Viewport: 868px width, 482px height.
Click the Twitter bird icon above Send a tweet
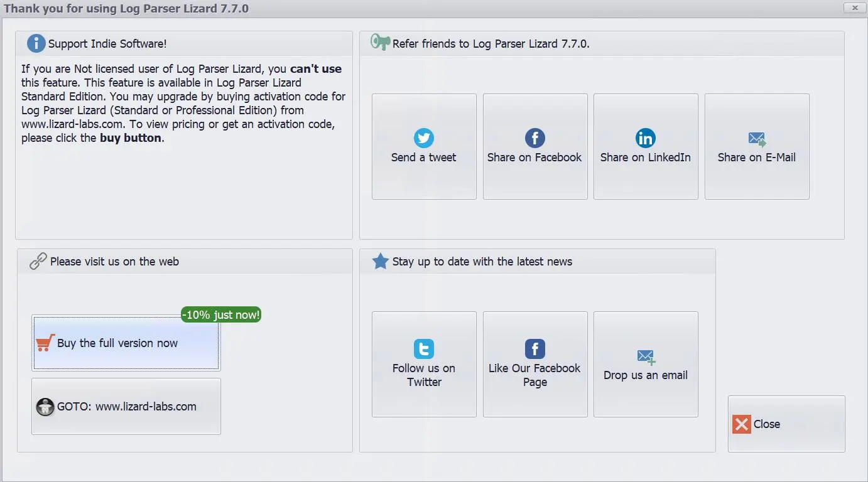[424, 138]
